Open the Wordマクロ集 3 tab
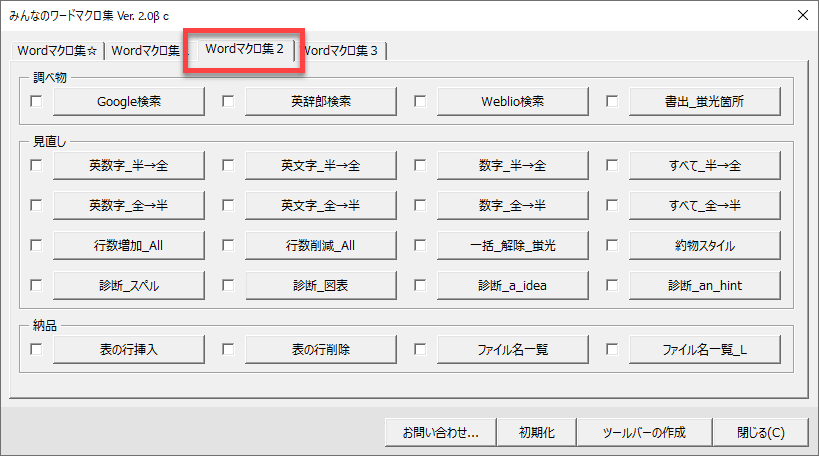Screen dimensions: 819x456 (x=342, y=51)
